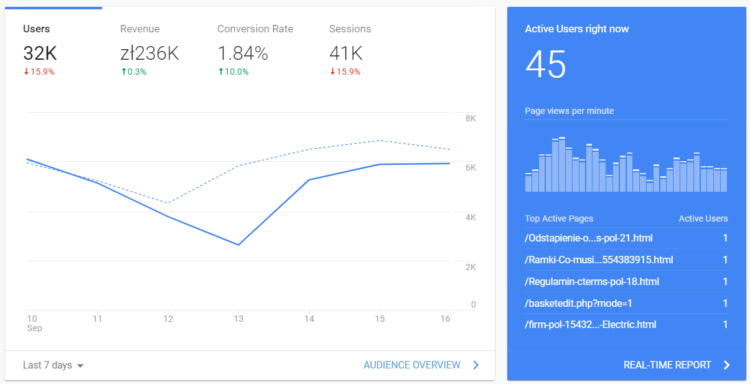Open the /Ramki-Co-musi...554383915.html page row
750x384 pixels.
[x=626, y=260]
